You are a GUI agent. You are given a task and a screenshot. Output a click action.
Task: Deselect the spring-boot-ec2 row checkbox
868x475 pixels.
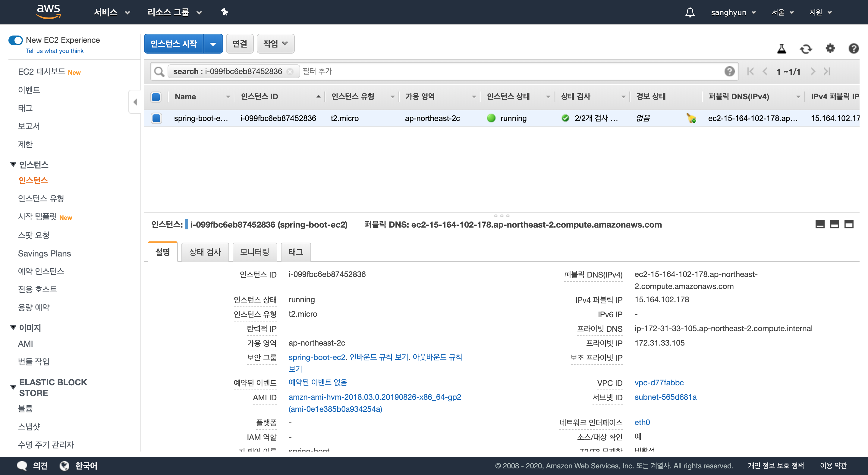tap(156, 118)
